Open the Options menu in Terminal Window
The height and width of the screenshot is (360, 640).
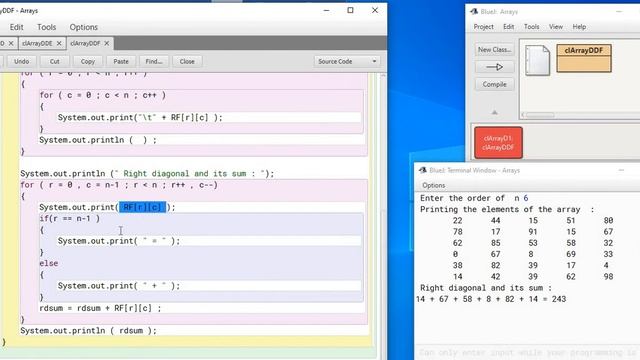433,185
